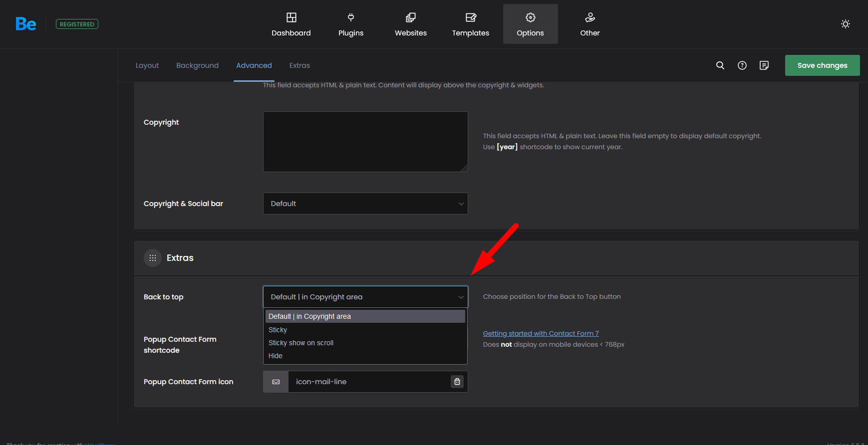Switch to the Background tab
This screenshot has height=445, width=868.
click(x=197, y=65)
